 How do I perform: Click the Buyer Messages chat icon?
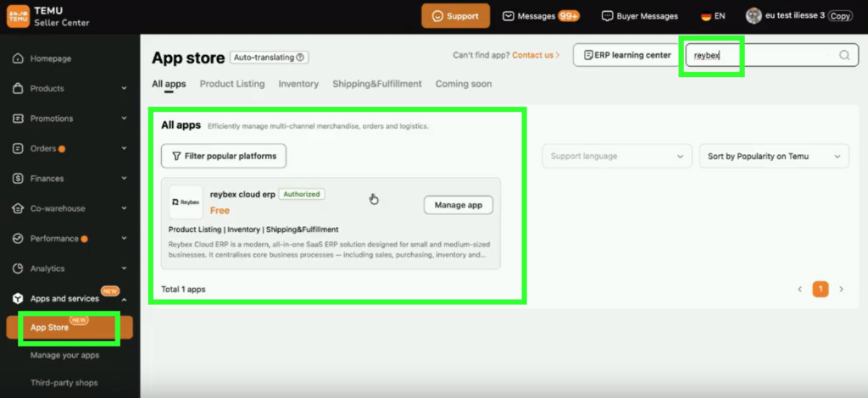[607, 16]
